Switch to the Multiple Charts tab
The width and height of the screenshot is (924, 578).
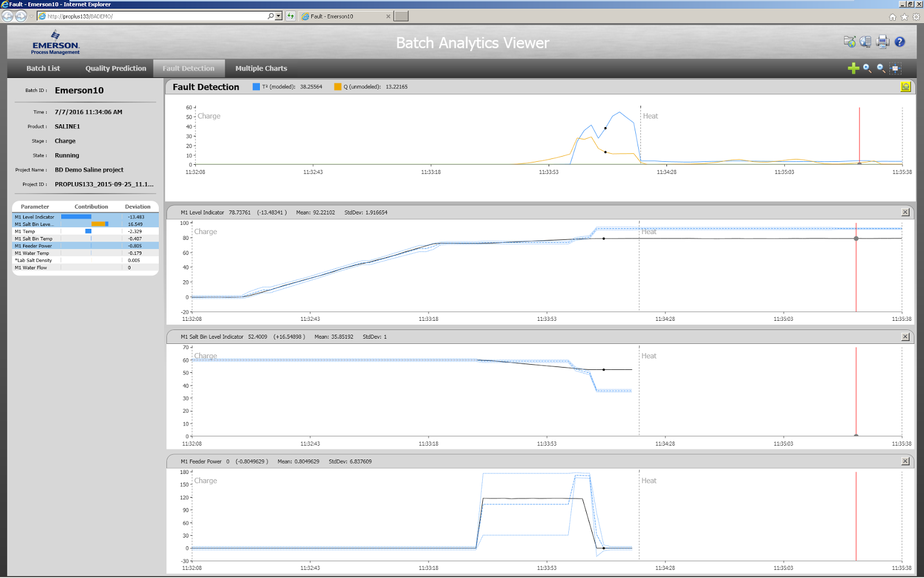[260, 68]
